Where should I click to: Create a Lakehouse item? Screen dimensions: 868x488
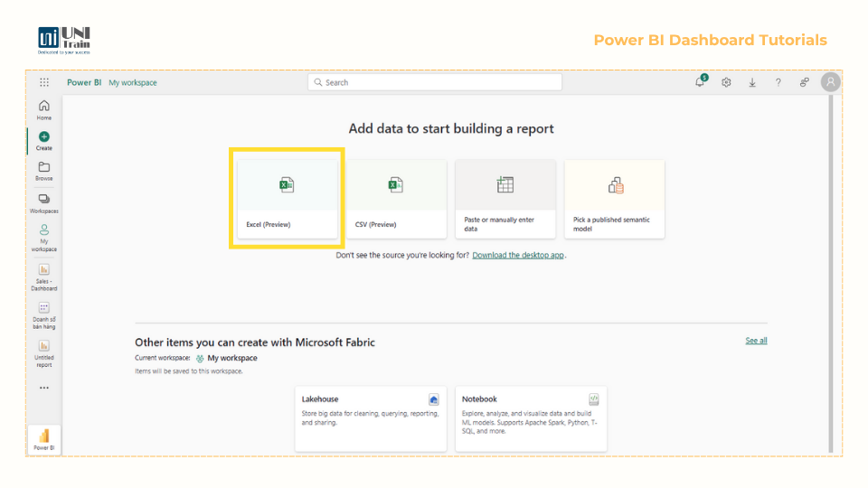coord(371,418)
